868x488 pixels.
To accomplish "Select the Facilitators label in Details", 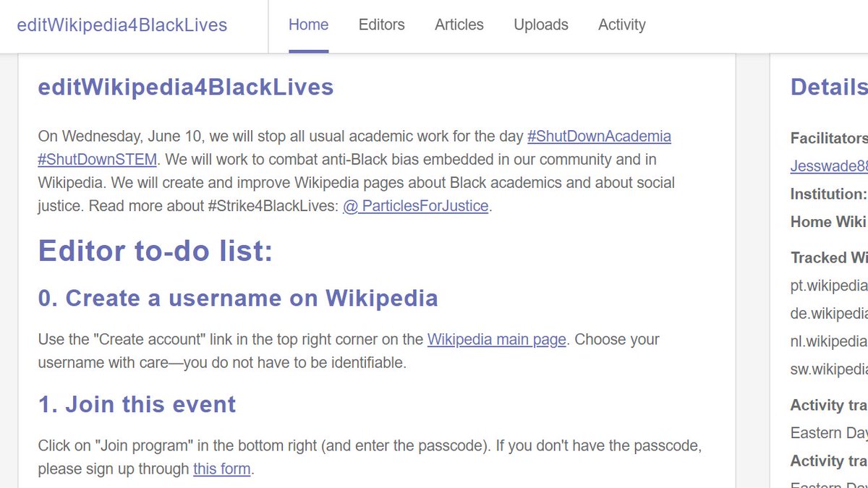I will tap(829, 138).
